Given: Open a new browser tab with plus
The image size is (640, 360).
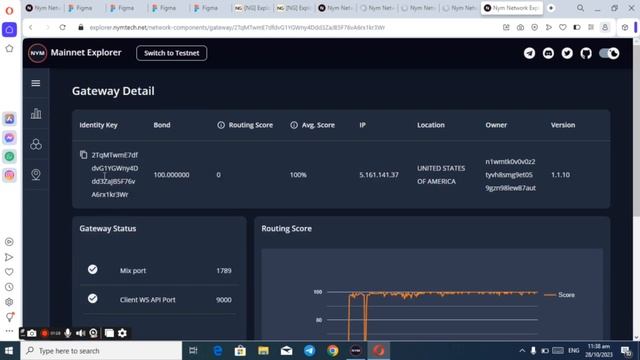Looking at the screenshot, I should click(551, 8).
